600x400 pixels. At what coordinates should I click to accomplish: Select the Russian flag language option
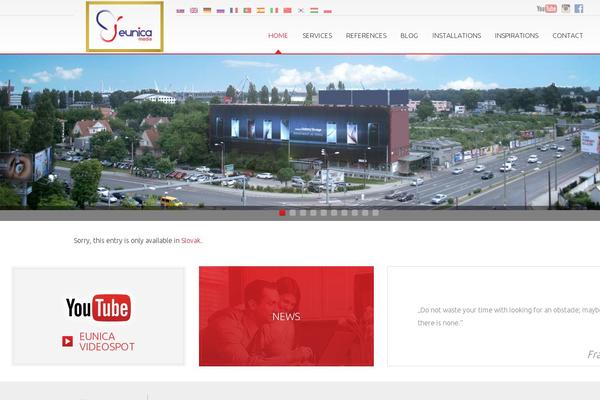tap(220, 11)
